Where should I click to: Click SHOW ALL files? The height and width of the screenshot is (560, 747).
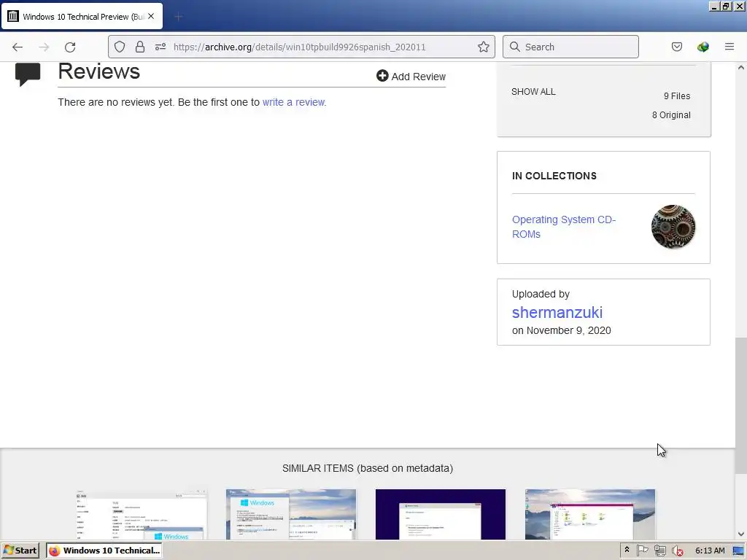pos(533,91)
